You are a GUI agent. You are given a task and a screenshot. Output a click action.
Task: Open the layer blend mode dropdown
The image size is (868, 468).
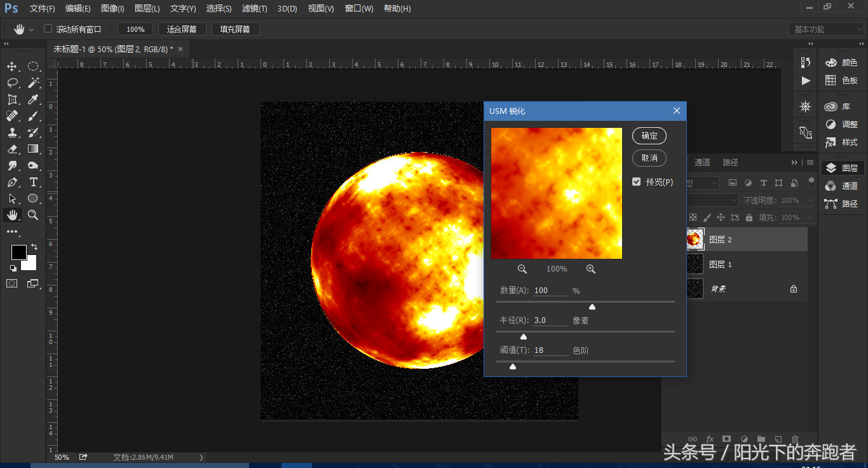[712, 200]
